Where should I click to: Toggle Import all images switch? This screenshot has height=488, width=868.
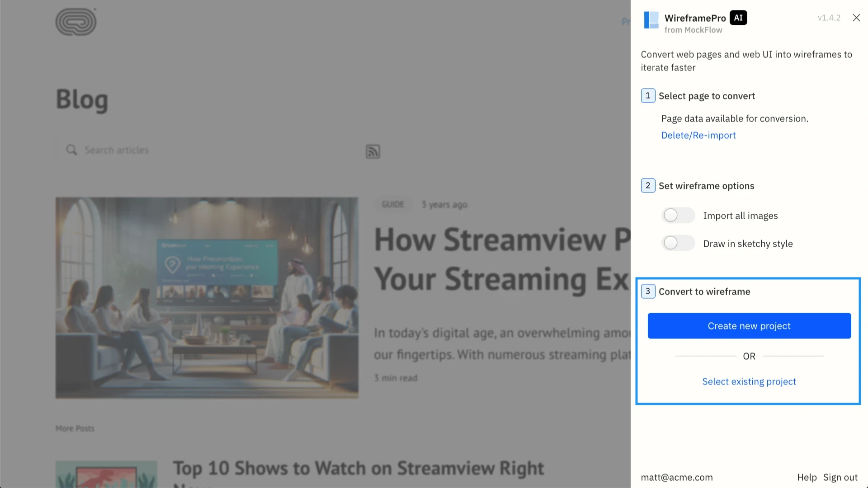pyautogui.click(x=678, y=215)
